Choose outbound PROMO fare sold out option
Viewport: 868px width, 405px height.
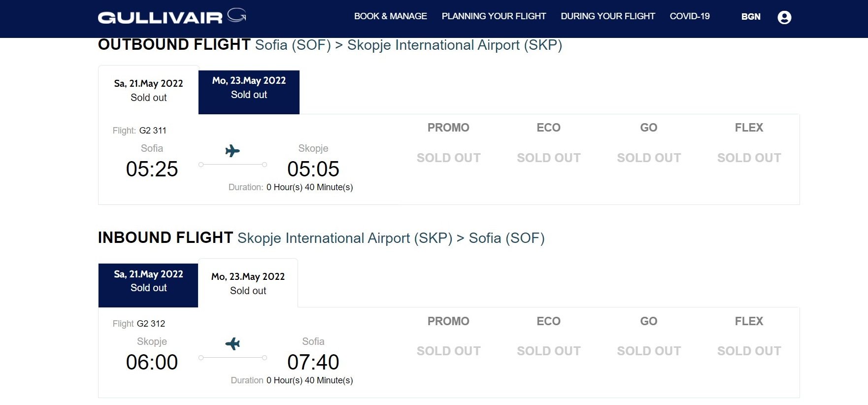[448, 158]
